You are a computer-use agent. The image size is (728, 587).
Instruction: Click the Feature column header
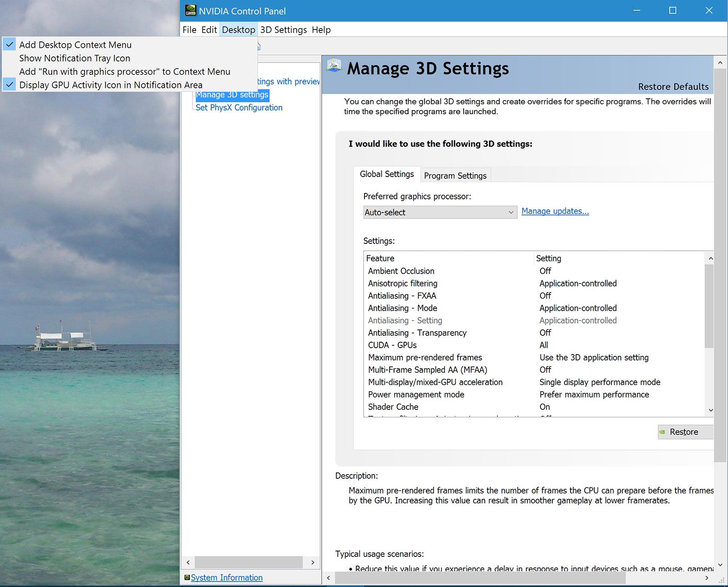point(449,258)
